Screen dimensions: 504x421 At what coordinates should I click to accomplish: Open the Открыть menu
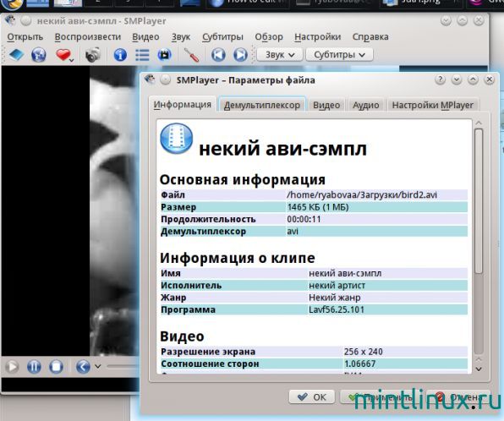tap(25, 37)
